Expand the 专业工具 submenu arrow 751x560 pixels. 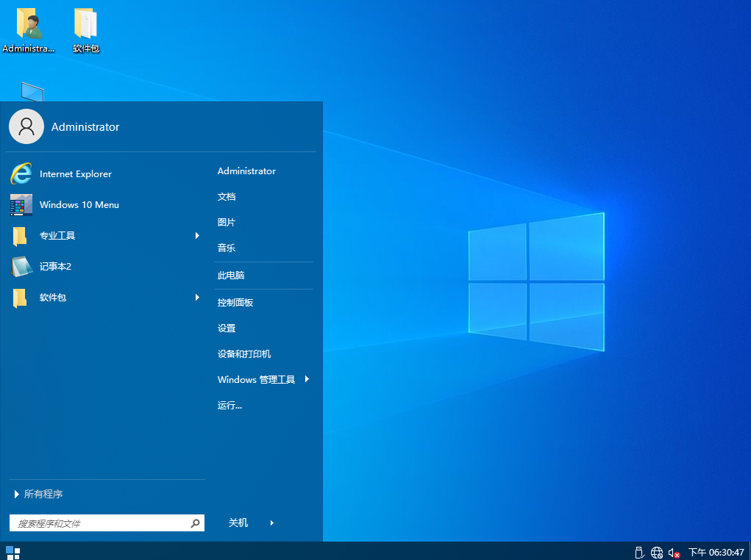click(197, 235)
